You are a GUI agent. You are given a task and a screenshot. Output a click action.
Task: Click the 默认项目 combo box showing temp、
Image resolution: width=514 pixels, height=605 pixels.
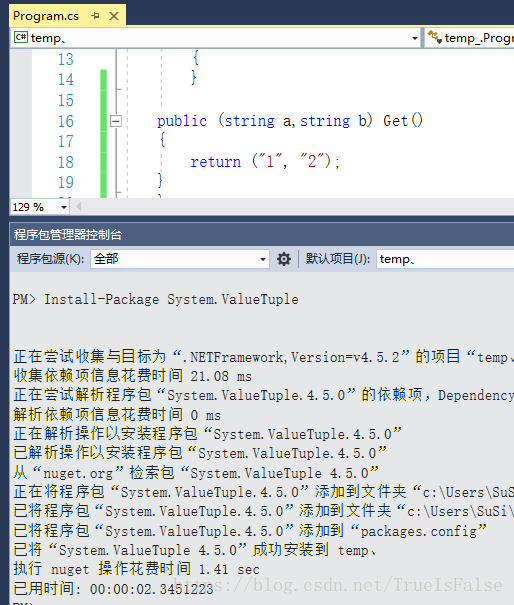point(445,259)
